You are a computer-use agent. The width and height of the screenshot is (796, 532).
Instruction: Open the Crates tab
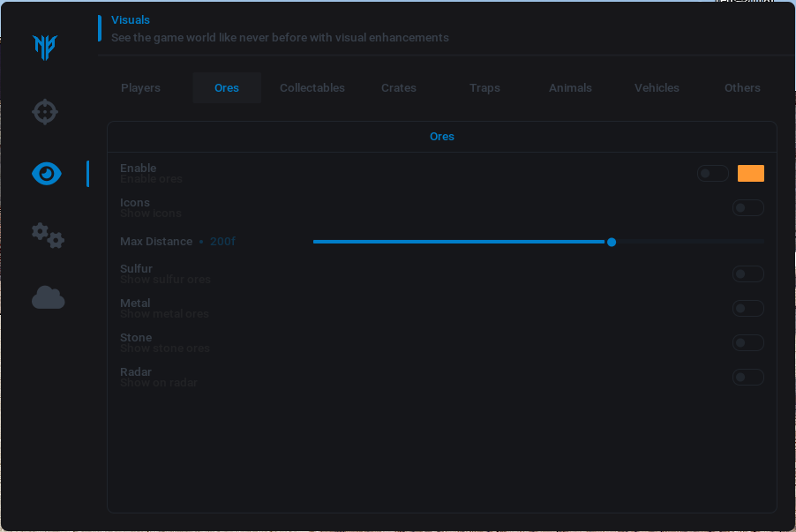click(399, 88)
